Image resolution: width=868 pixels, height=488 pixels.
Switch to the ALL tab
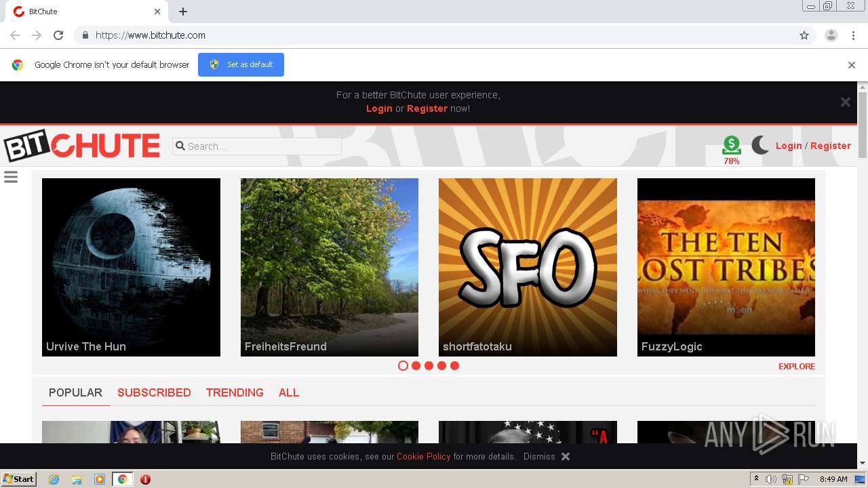289,392
